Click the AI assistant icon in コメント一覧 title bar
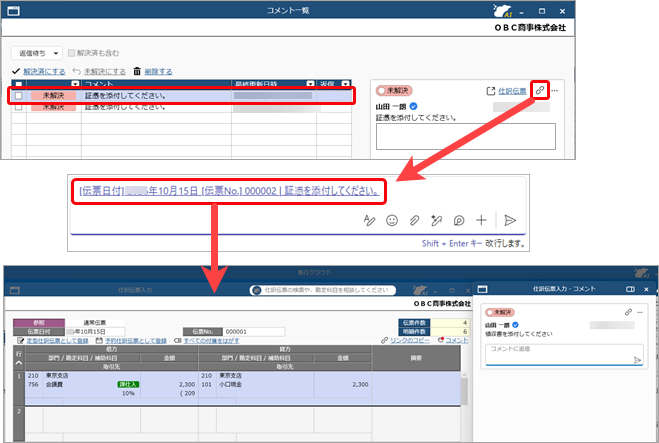The height and width of the screenshot is (443, 659). [x=503, y=11]
